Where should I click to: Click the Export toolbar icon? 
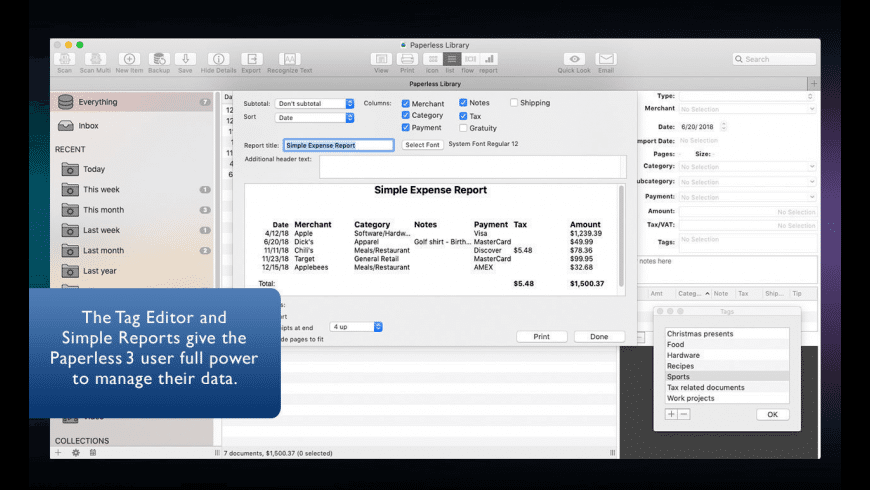[251, 60]
